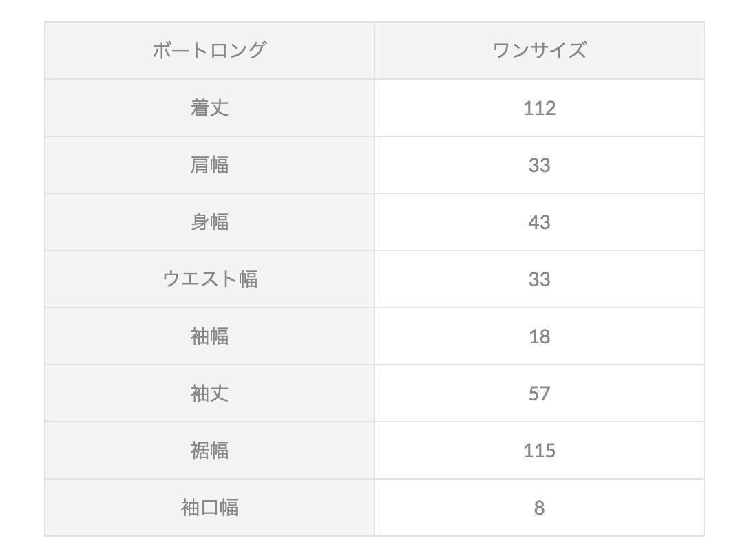Select the 裾幅 row label
This screenshot has width=738, height=560.
[x=209, y=451]
